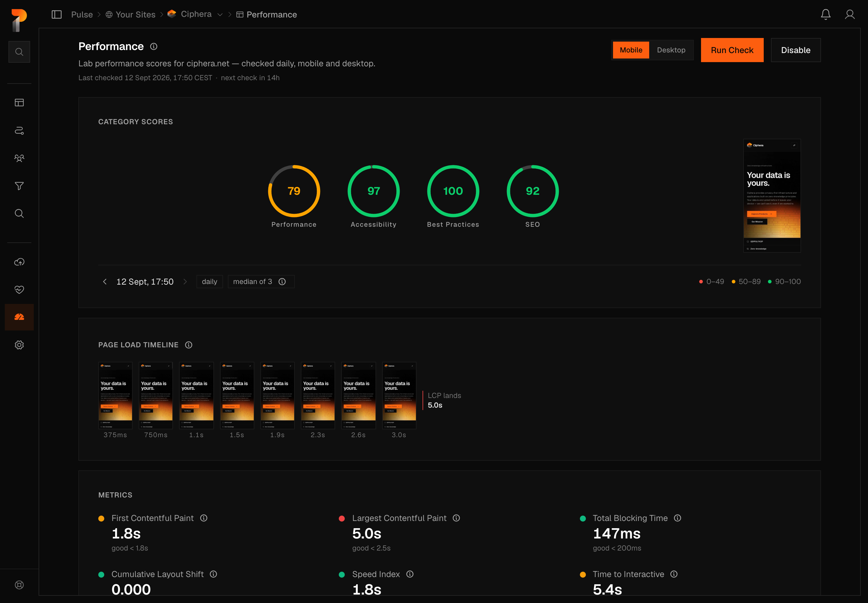This screenshot has height=603, width=868.
Task: Click info icon next to Page Load Timeline
Action: [x=189, y=345]
